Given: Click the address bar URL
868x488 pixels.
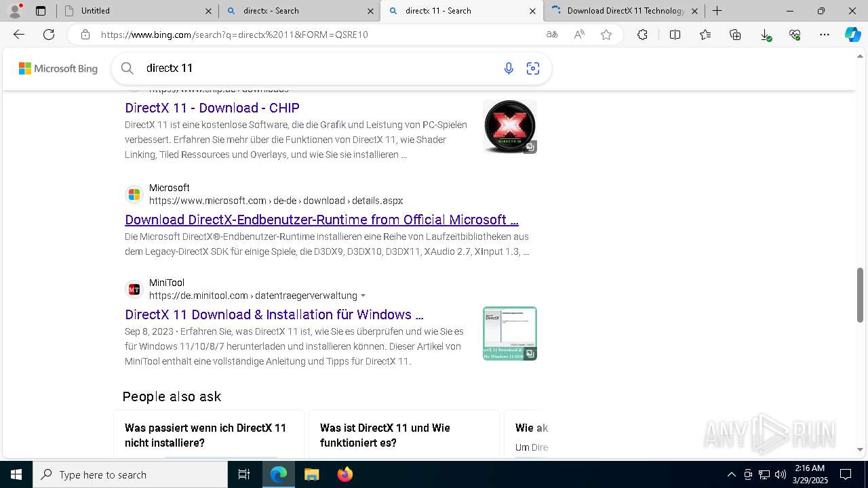Looking at the screenshot, I should [235, 35].
